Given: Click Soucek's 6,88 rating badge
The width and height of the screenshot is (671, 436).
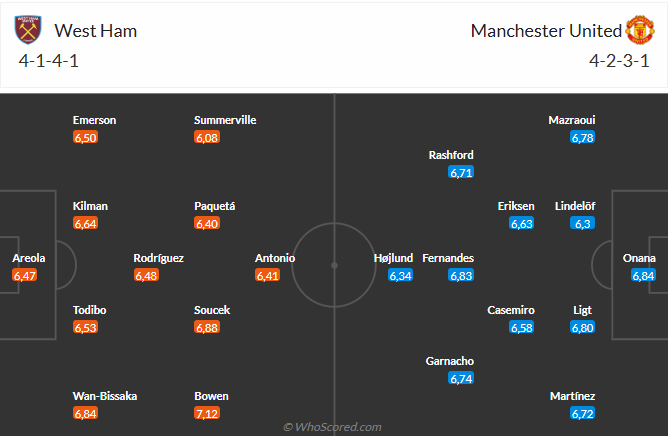Looking at the screenshot, I should [x=207, y=327].
